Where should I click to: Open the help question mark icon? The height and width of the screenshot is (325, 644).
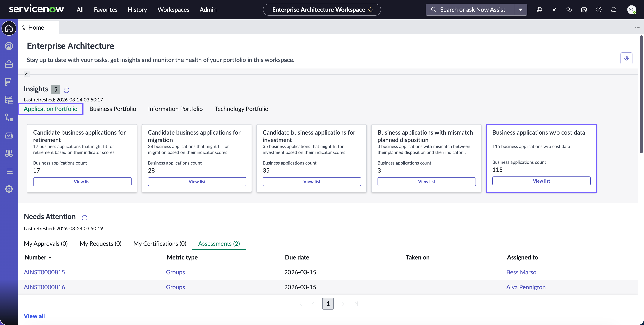[599, 10]
